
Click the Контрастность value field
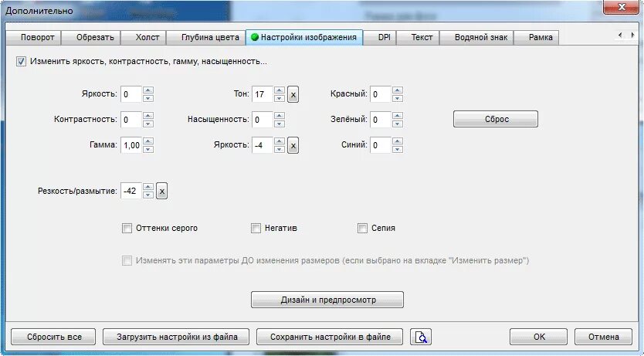coord(131,120)
